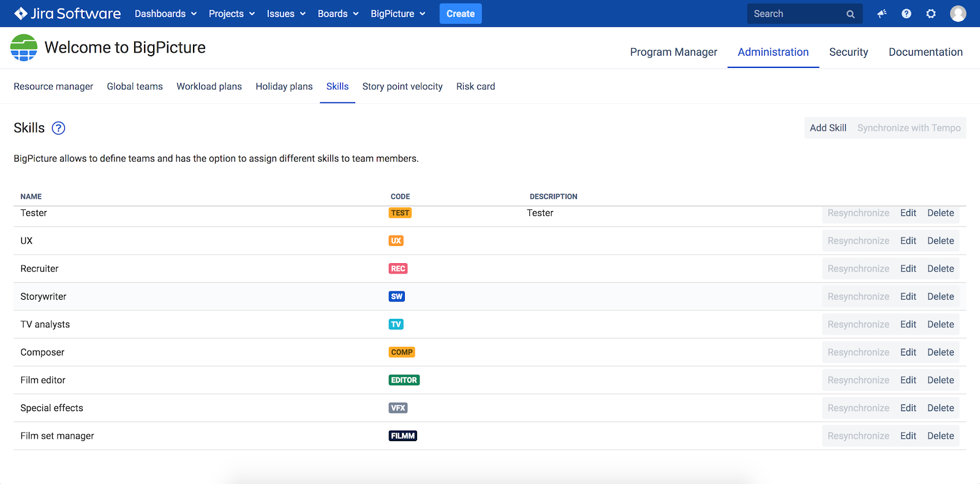The height and width of the screenshot is (484, 980).
Task: Select the Storywriter skill name
Action: [43, 297]
